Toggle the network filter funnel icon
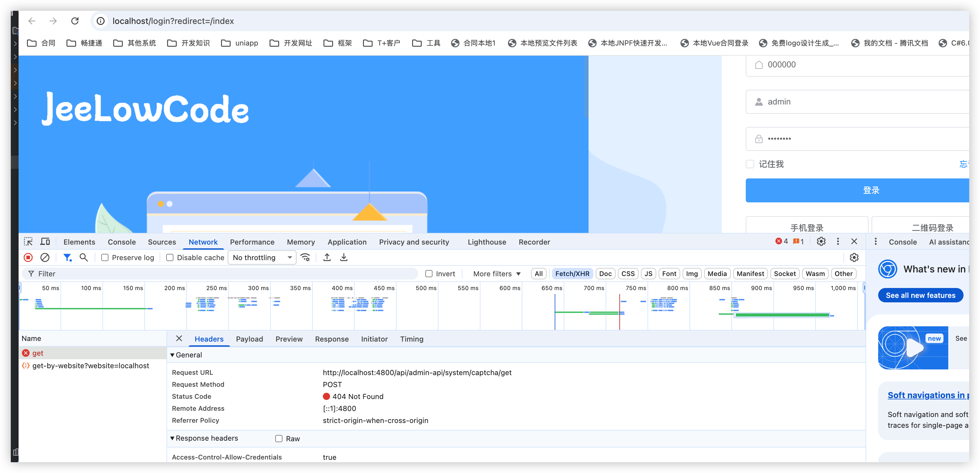 coord(67,257)
